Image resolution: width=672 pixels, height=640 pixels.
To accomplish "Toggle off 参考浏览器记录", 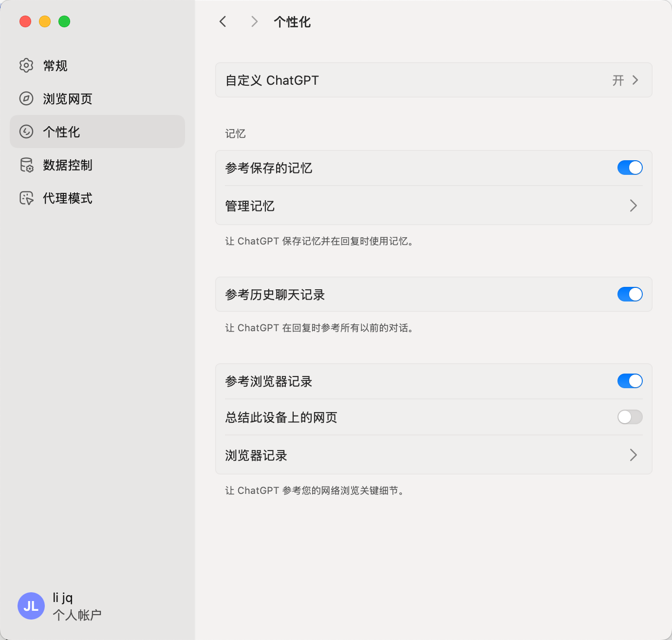I will [630, 381].
